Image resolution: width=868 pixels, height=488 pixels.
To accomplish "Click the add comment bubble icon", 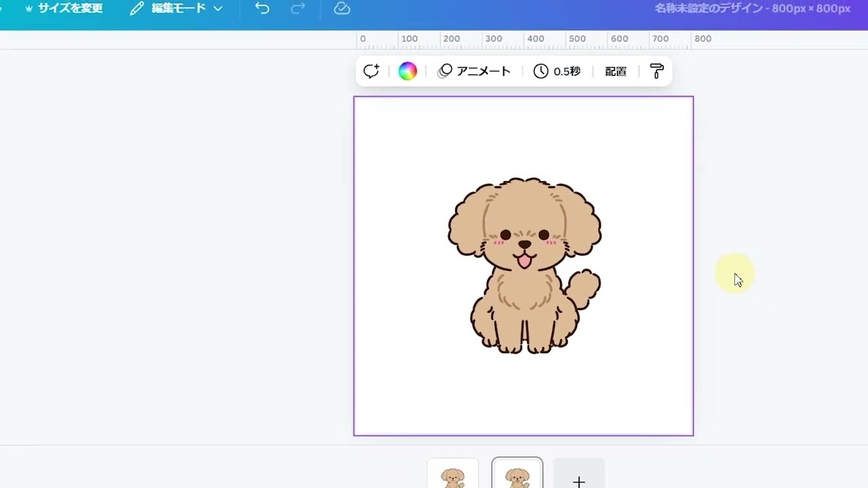I will pos(371,71).
